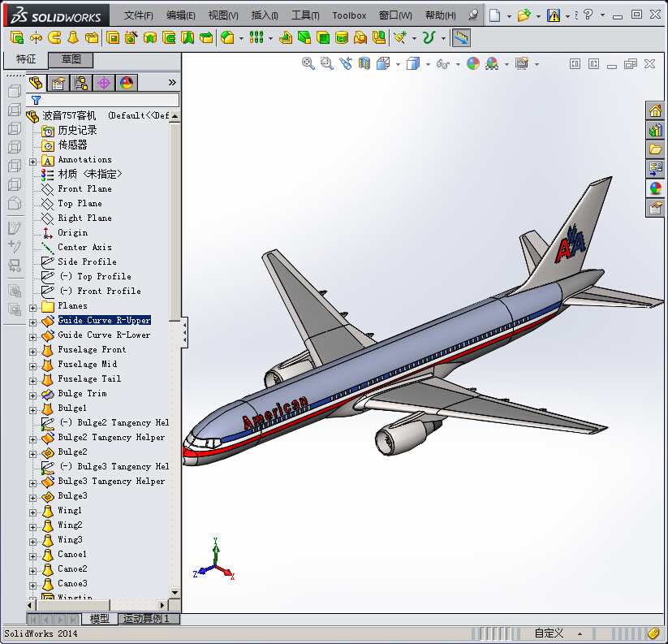This screenshot has width=668, height=644.
Task: Select the 材质 <未指定> material item
Action: click(90, 174)
